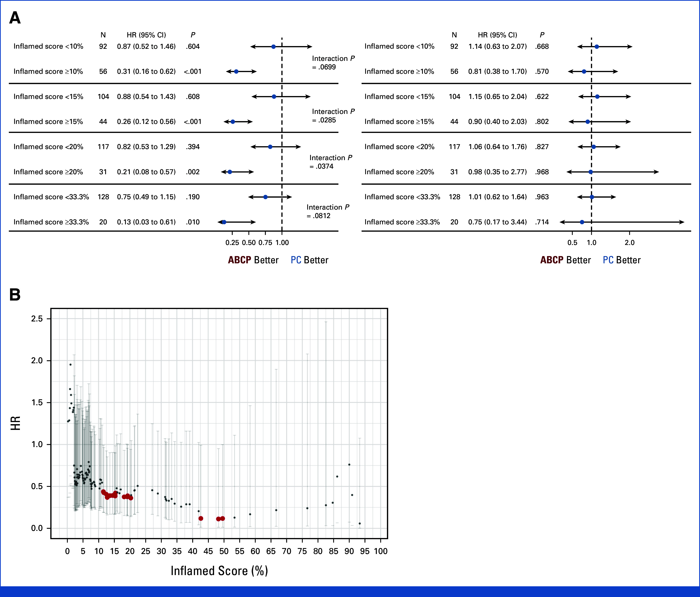This screenshot has width=700, height=597.
Task: Select P value .604 in left table
Action: pos(192,46)
